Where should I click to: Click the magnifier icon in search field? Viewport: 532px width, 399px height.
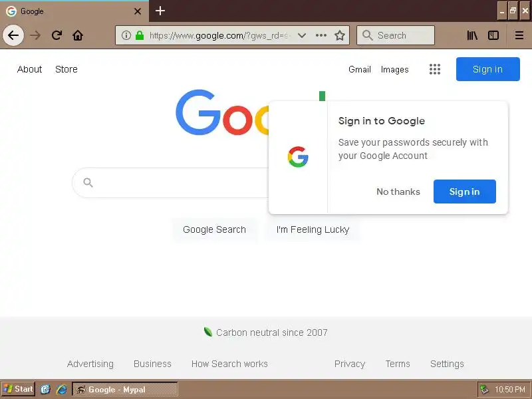tap(88, 182)
